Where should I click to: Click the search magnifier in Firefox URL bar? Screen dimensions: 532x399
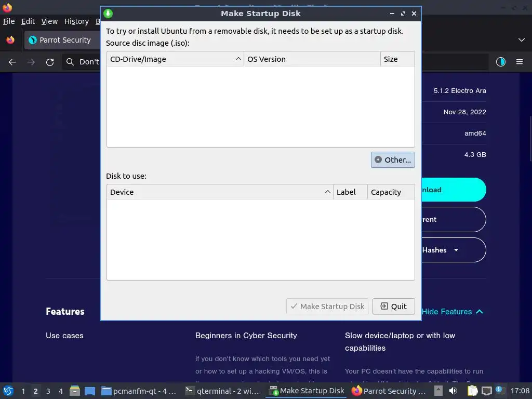click(70, 62)
